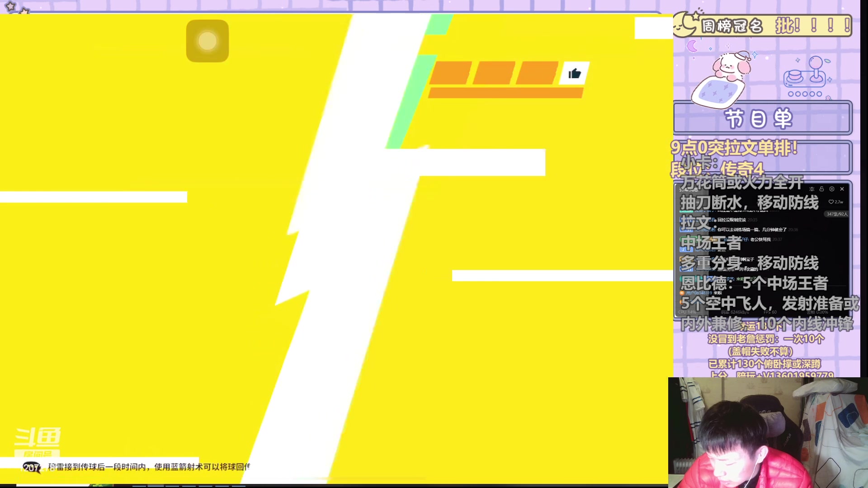Select chat message 回拉没限制应该
This screenshot has height=488, width=868.
[731, 220]
